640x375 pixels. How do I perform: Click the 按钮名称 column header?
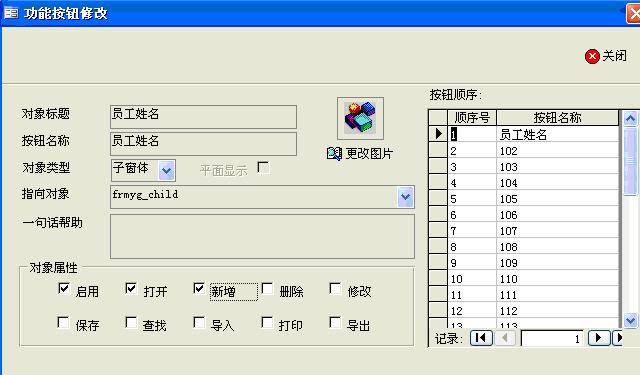(558, 118)
